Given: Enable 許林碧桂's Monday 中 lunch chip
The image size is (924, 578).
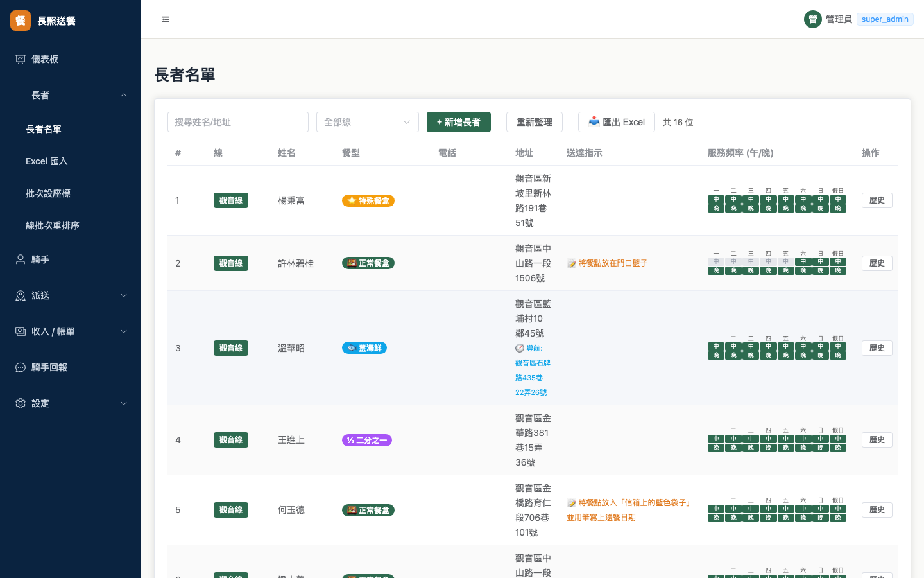Looking at the screenshot, I should (x=716, y=261).
